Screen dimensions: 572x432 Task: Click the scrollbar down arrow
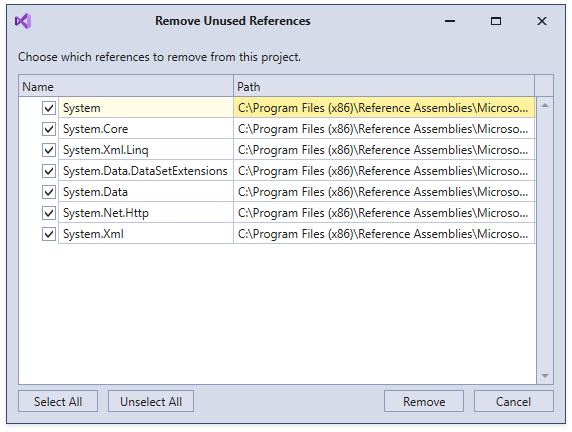click(545, 376)
